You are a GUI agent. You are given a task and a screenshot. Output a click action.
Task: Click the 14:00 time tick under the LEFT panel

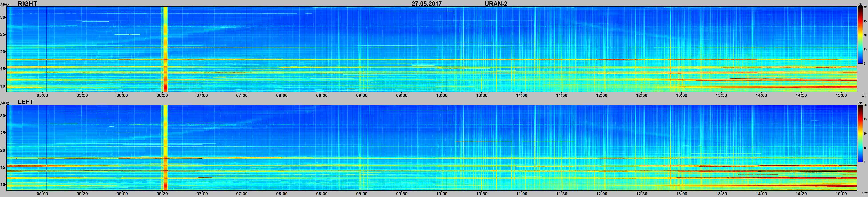pyautogui.click(x=761, y=194)
